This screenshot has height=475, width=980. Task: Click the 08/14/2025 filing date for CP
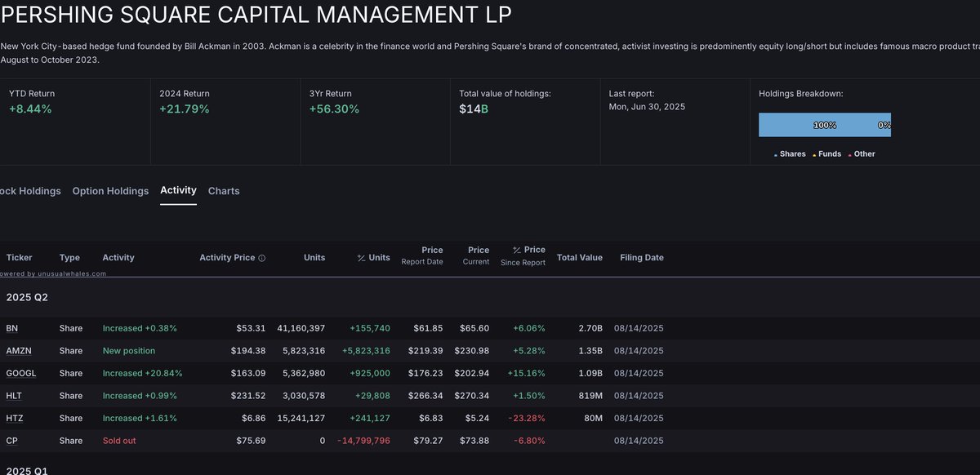point(639,441)
